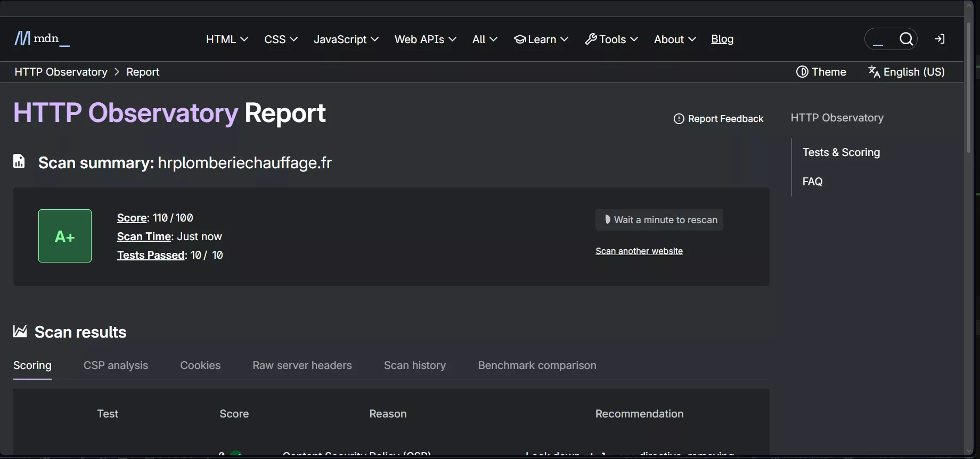Switch to Benchmark comparison tab
The width and height of the screenshot is (980, 459).
coord(537,365)
